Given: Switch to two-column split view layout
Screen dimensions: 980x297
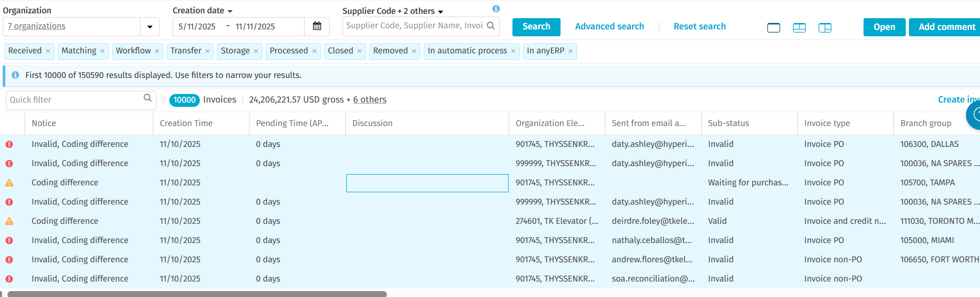Looking at the screenshot, I should tap(799, 28).
